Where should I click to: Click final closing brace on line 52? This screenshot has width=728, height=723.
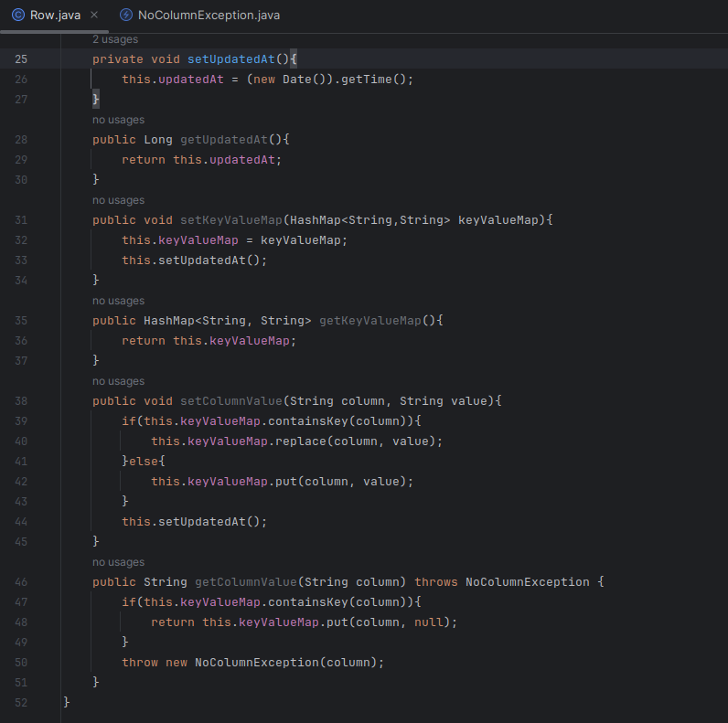[67, 702]
